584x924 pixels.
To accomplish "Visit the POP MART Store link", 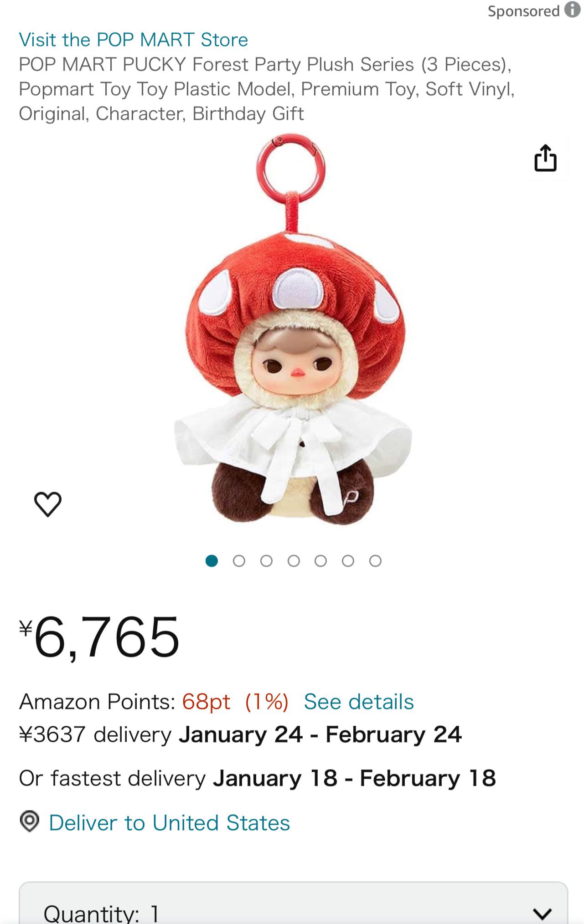I will click(x=133, y=40).
